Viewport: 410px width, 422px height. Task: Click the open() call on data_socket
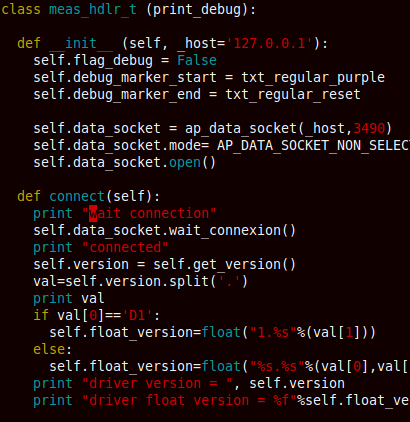193,162
